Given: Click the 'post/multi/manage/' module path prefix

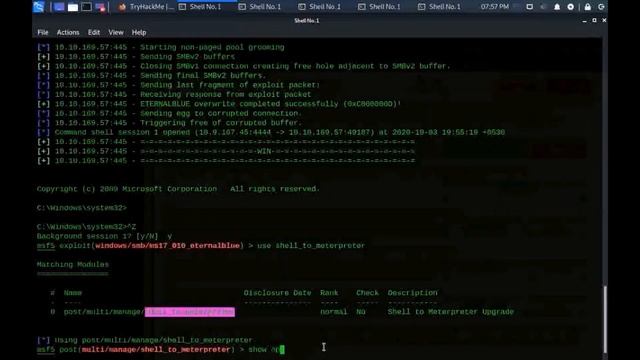Looking at the screenshot, I should point(104,312).
